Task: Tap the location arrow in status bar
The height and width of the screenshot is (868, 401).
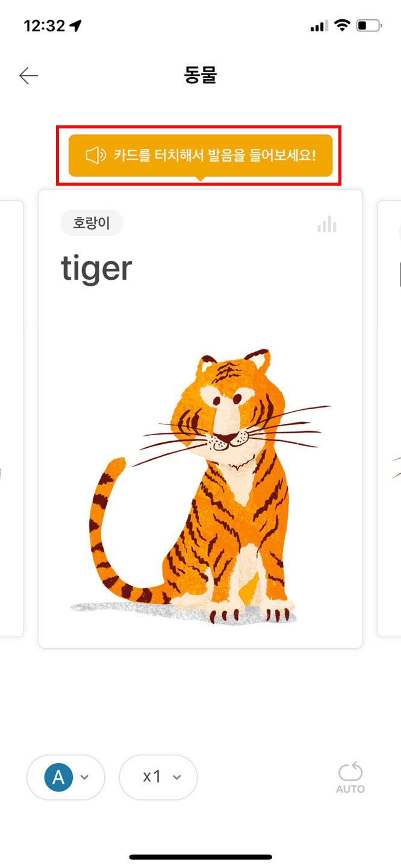Action: point(75,25)
